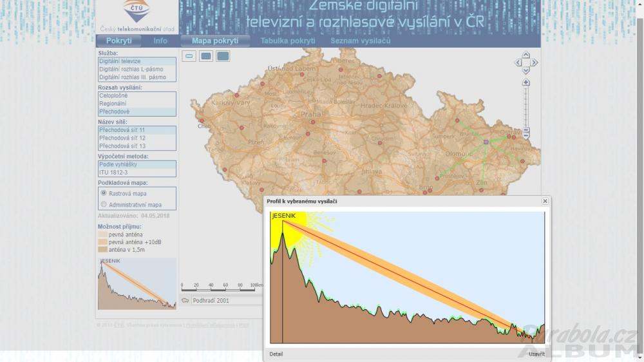Click the transmitter dot near Praha
This screenshot has width=644, height=362.
[x=312, y=122]
